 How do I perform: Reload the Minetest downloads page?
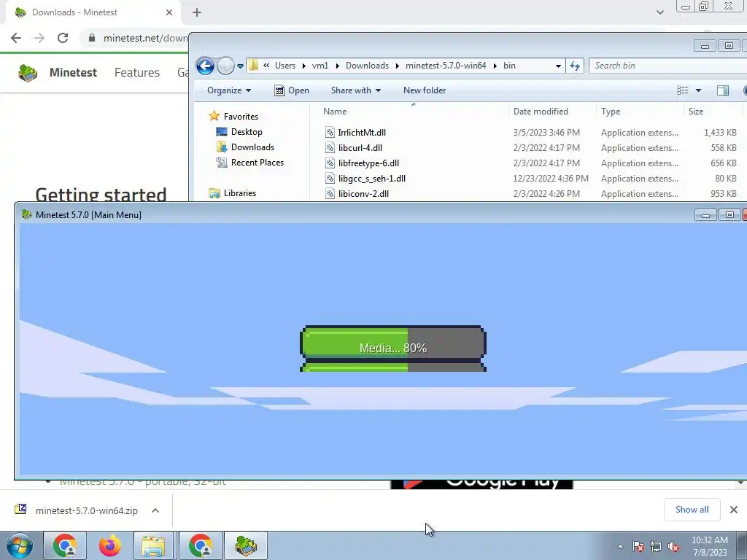point(63,38)
